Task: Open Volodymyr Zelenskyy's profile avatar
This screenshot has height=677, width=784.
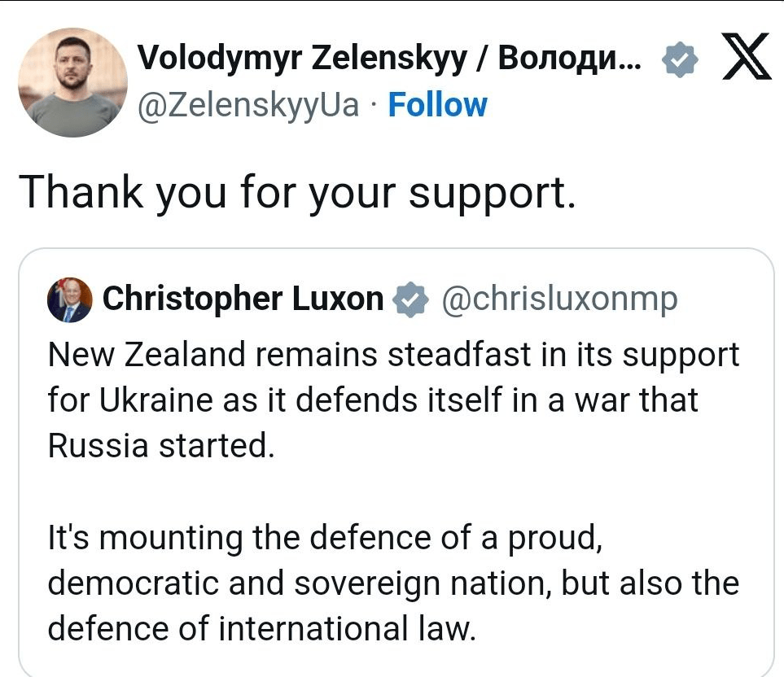Action: tap(72, 82)
